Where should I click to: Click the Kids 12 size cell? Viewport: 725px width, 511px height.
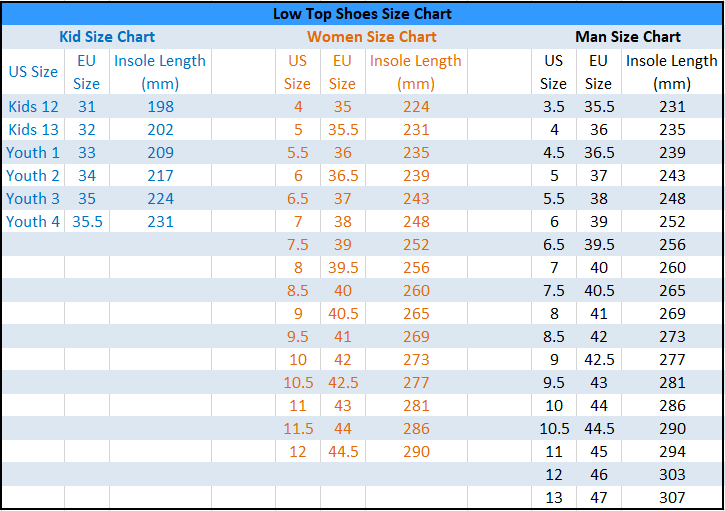click(x=33, y=107)
